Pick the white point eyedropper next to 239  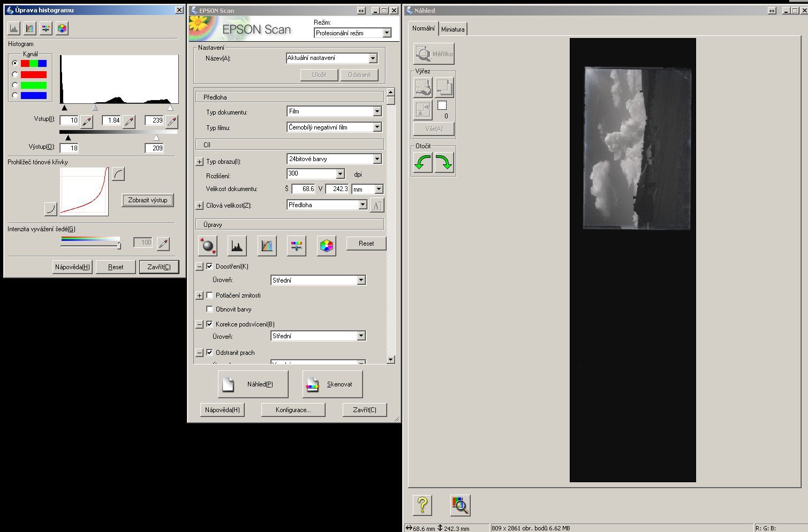tap(171, 121)
